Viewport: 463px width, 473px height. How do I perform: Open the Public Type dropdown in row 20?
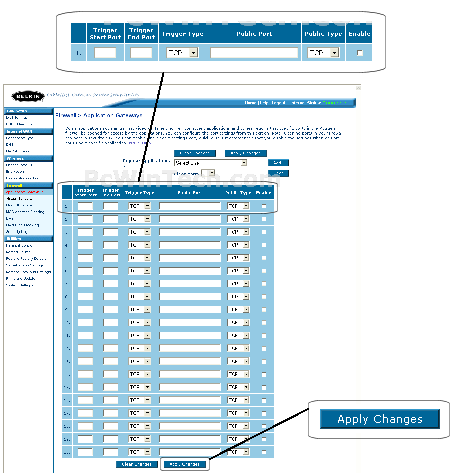coord(238,452)
